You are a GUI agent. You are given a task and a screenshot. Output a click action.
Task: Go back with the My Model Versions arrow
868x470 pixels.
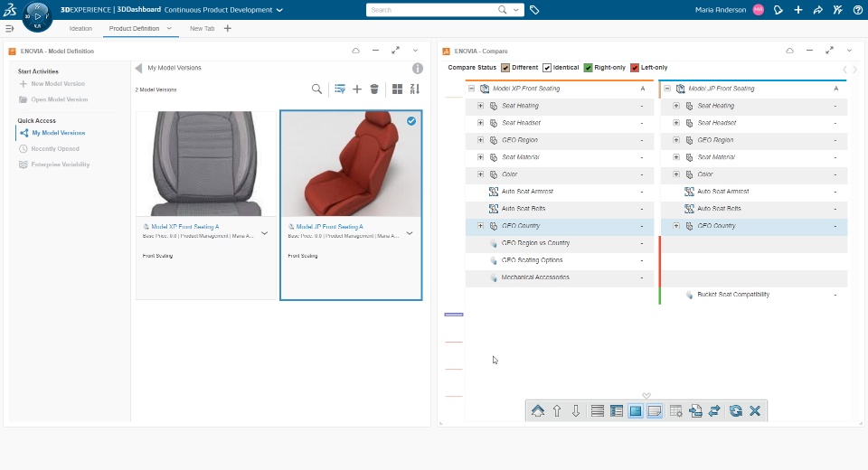[x=138, y=68]
